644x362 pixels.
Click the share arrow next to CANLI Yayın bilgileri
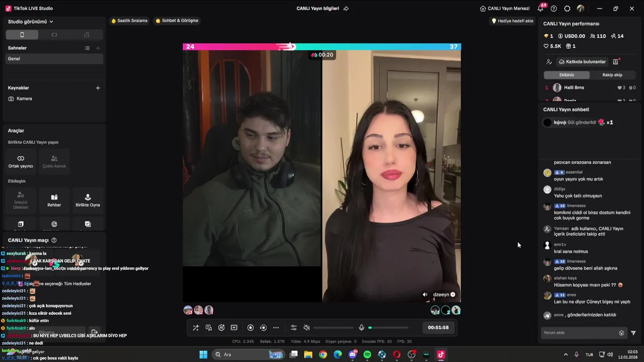pos(346,9)
